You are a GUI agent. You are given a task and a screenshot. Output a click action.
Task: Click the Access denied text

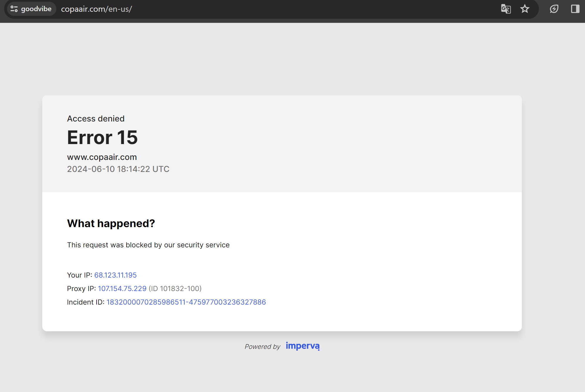point(96,119)
